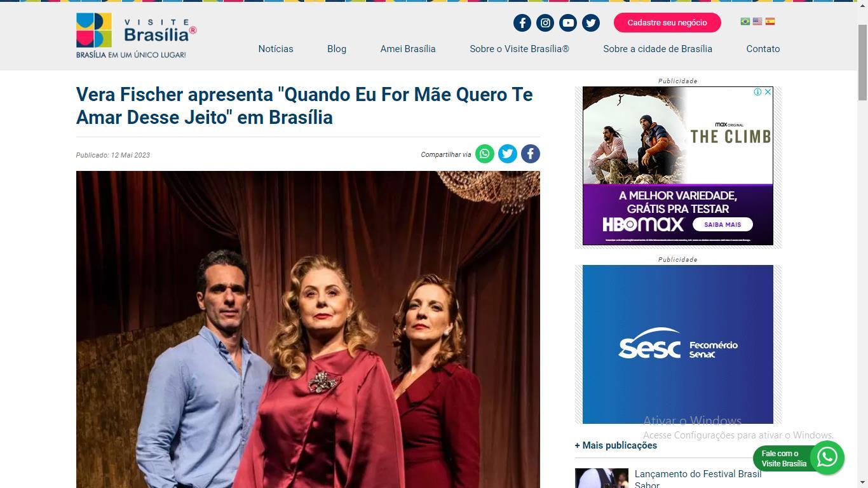Share article via Facebook icon
This screenshot has height=488, width=868.
[x=531, y=154]
